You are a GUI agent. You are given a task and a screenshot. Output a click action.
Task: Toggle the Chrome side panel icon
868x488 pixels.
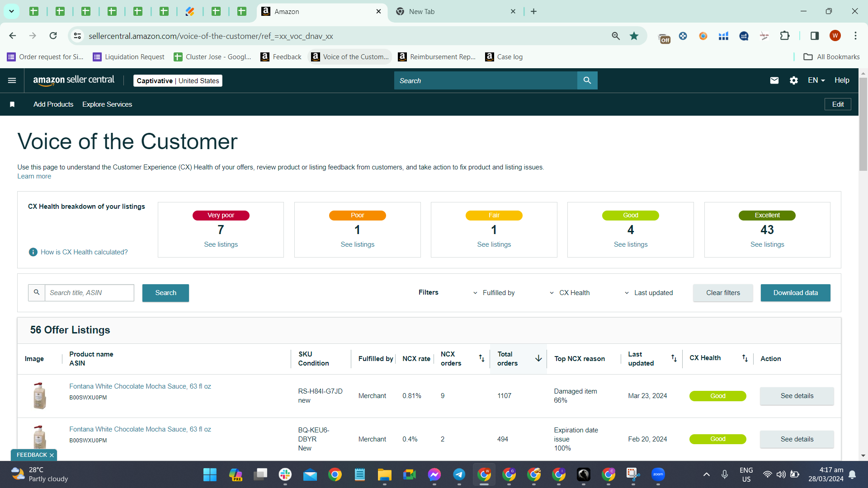coord(815,36)
